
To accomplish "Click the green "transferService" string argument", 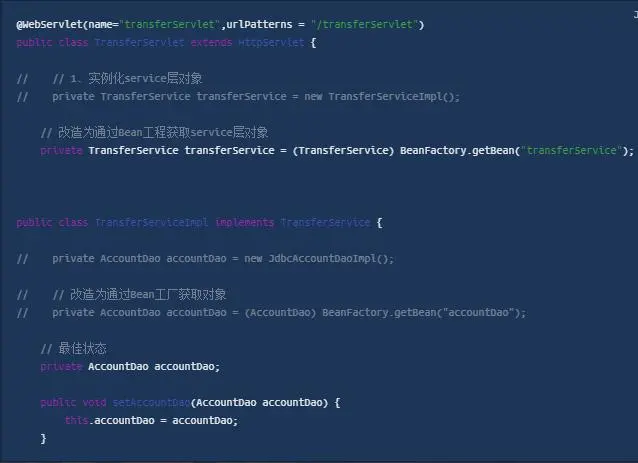I will [571, 151].
